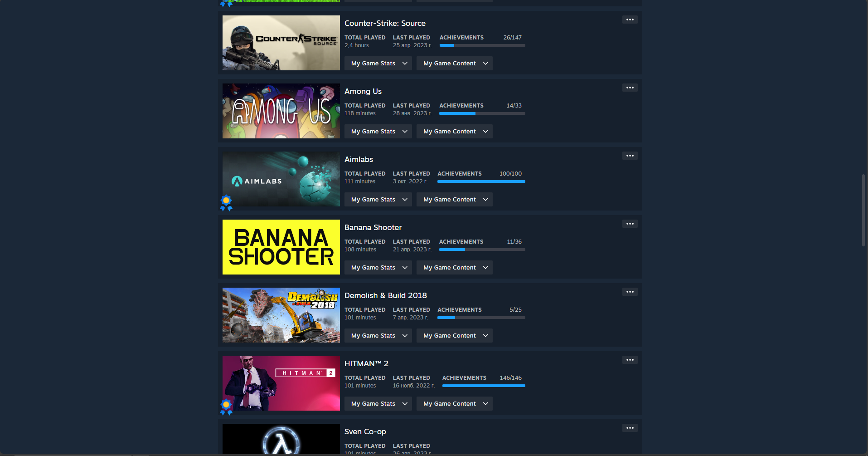This screenshot has height=456, width=868.
Task: Click the Demolish & Build 2018 cover image
Action: [x=281, y=315]
